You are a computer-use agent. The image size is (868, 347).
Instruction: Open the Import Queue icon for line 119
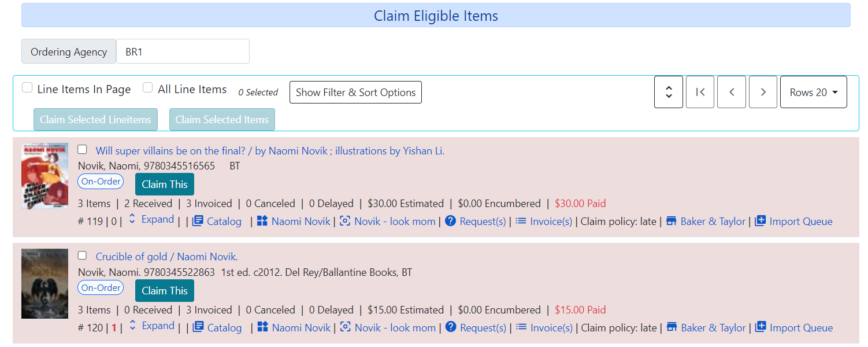[x=760, y=221]
